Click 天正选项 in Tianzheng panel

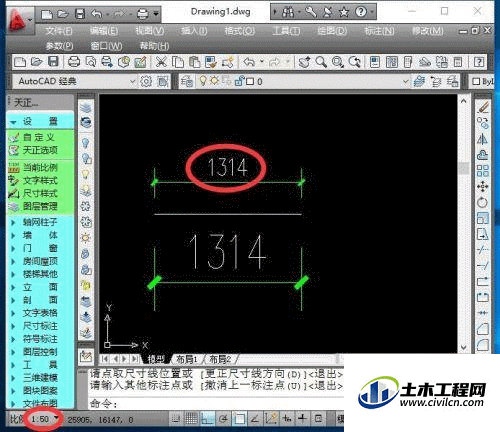[x=39, y=150]
